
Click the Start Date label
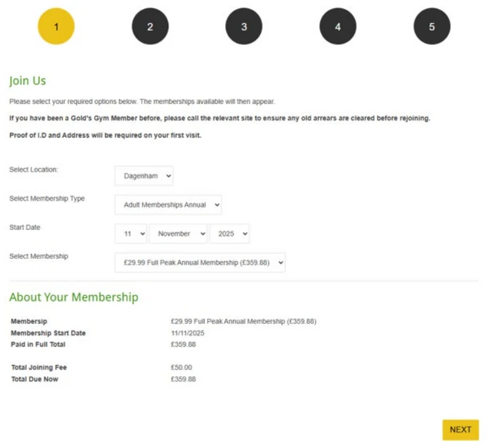point(25,227)
